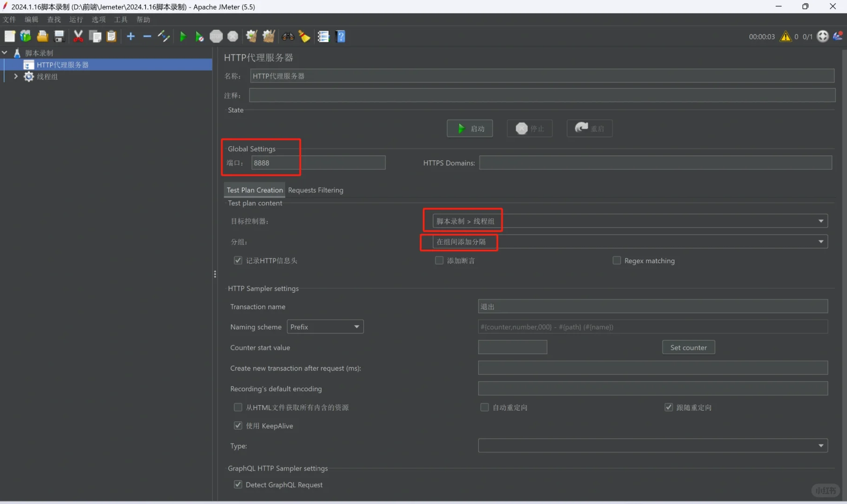
Task: Open the 工具 menu
Action: [120, 20]
